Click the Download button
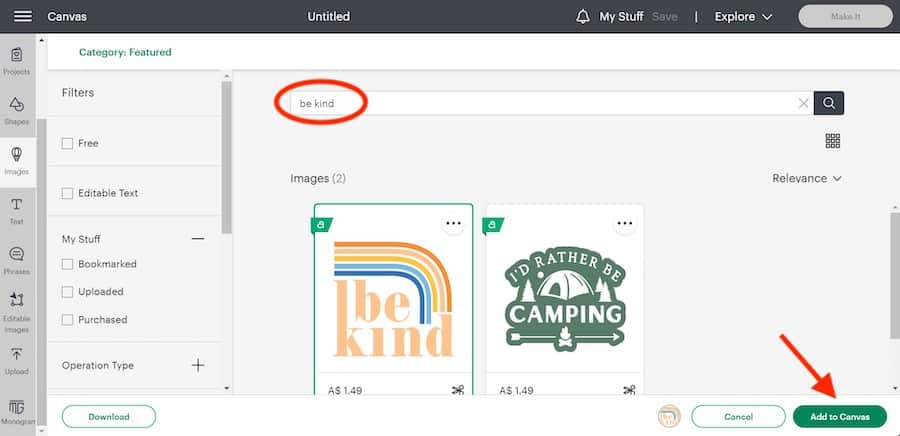Screen dimensions: 900x436 [109, 416]
